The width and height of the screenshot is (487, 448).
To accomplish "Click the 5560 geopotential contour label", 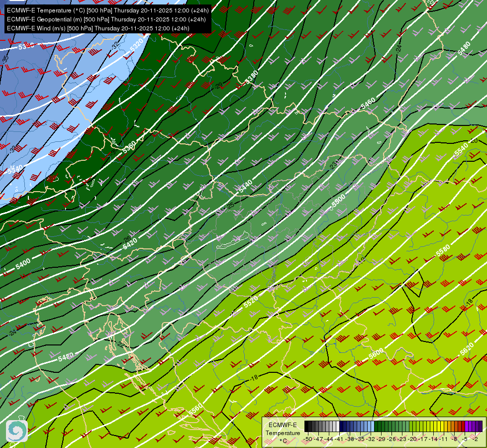I will click(195, 409).
